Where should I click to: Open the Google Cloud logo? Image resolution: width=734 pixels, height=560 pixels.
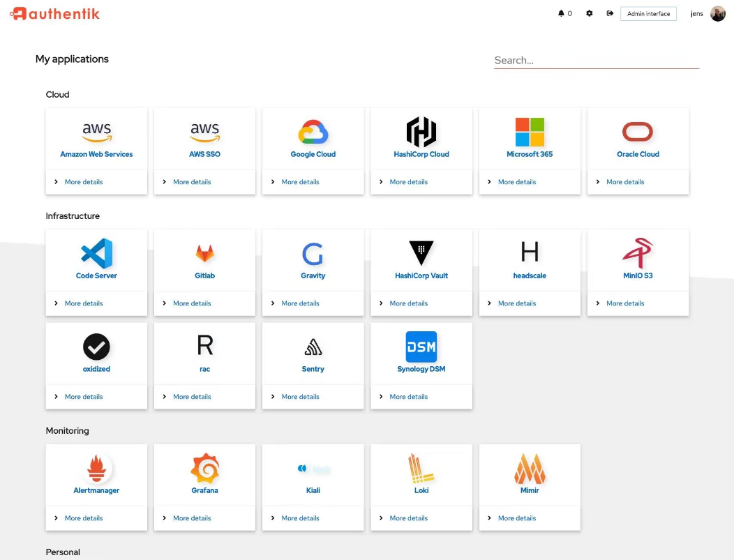313,132
